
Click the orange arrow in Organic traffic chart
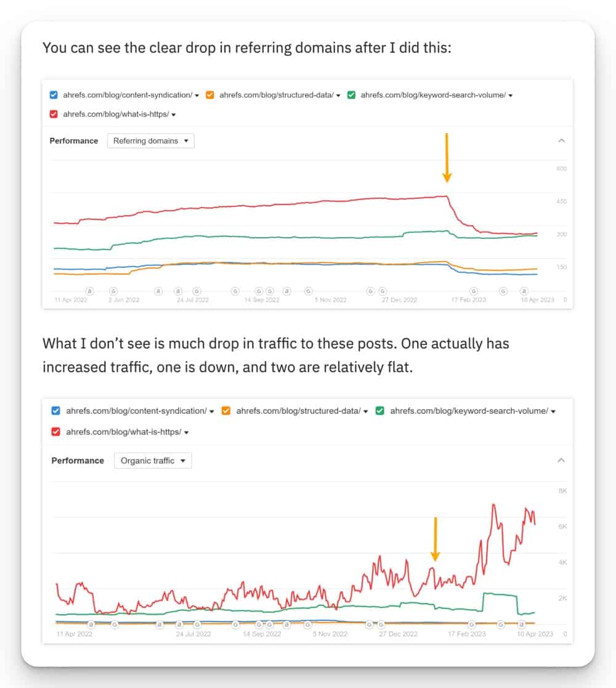(x=435, y=539)
